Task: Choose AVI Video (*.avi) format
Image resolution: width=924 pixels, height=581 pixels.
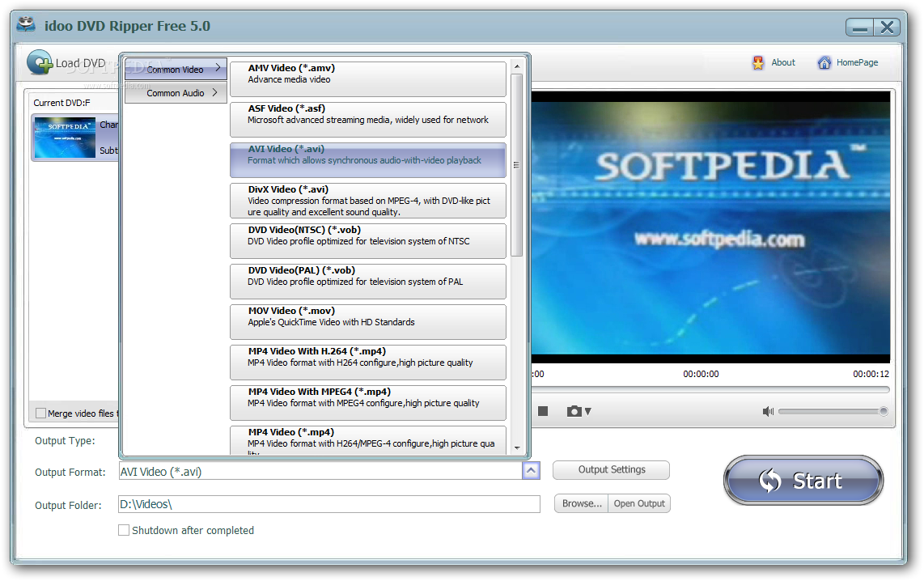Action: pyautogui.click(x=367, y=159)
